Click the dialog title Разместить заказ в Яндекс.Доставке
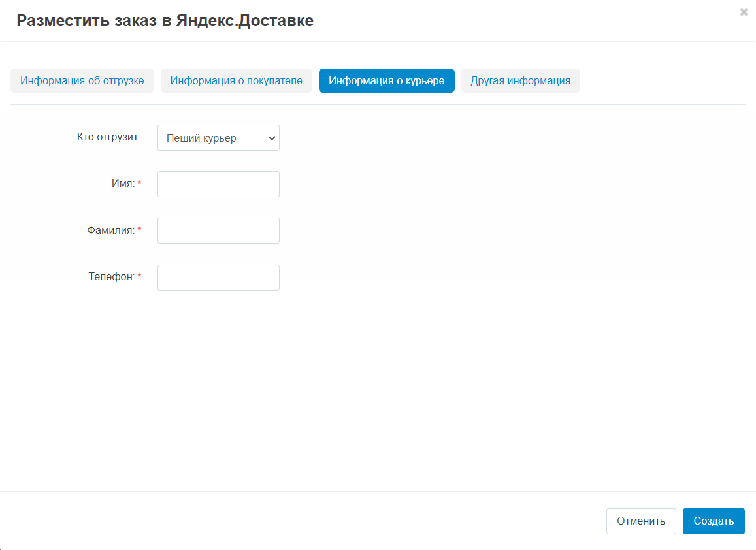The width and height of the screenshot is (756, 550). tap(165, 20)
